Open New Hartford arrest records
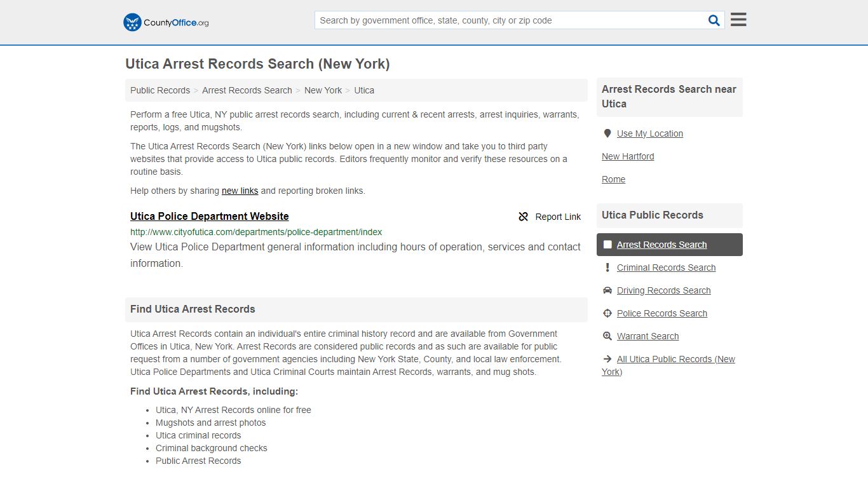Screen dimensions: 868x488 (x=628, y=156)
